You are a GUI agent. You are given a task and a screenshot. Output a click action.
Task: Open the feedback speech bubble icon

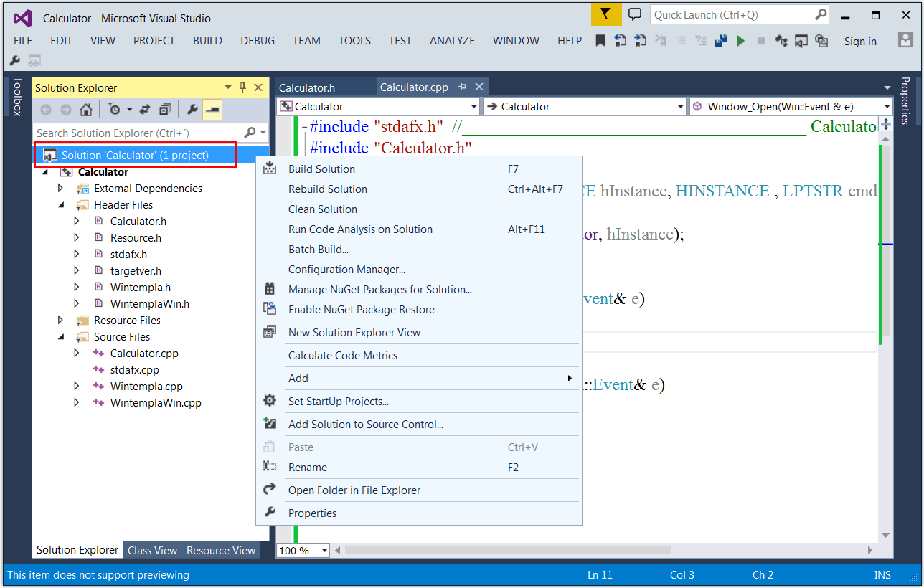click(634, 14)
